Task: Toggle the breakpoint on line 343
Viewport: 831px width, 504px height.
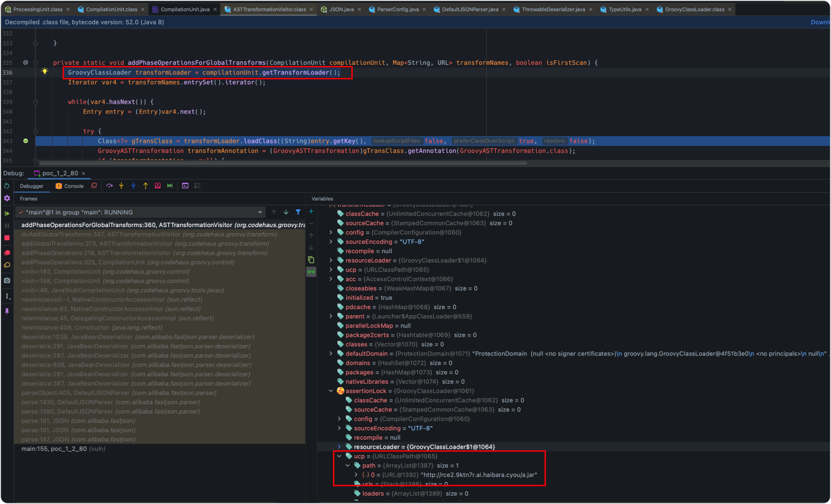Action: click(25, 141)
